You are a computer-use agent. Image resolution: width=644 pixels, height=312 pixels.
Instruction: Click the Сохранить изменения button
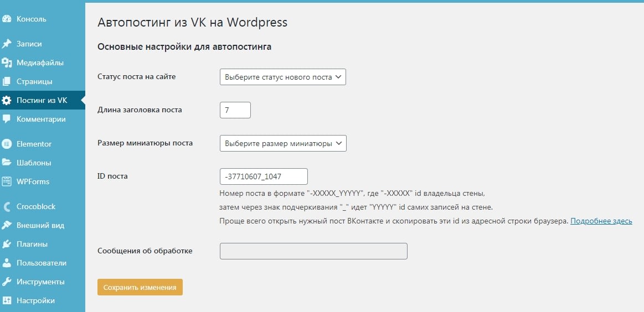[x=140, y=287]
